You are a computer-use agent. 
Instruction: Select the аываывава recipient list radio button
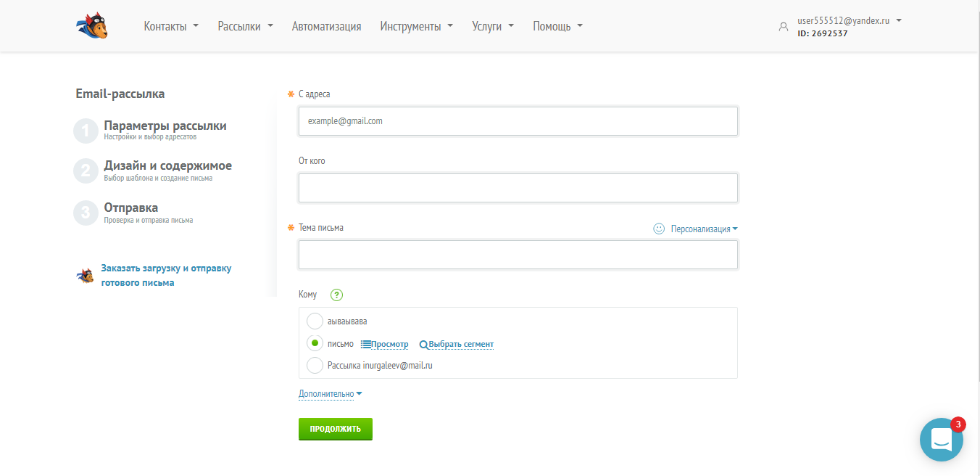pos(315,321)
